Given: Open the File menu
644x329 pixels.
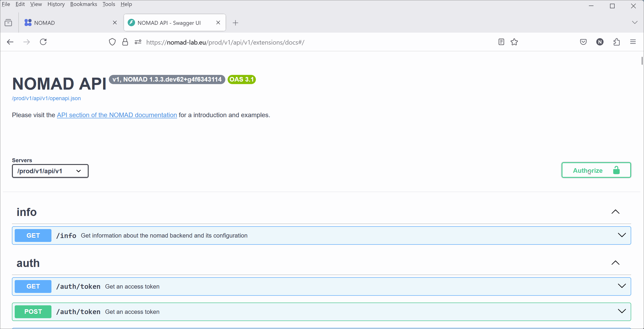Looking at the screenshot, I should [6, 4].
